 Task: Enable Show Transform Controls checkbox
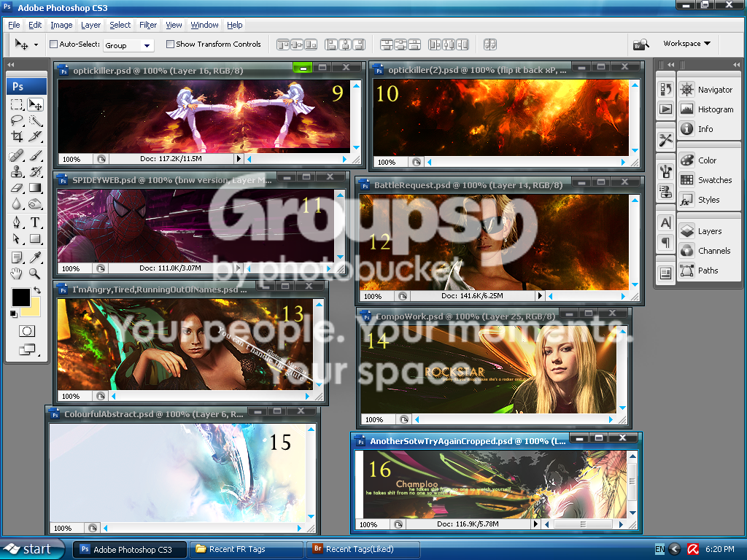[x=170, y=44]
